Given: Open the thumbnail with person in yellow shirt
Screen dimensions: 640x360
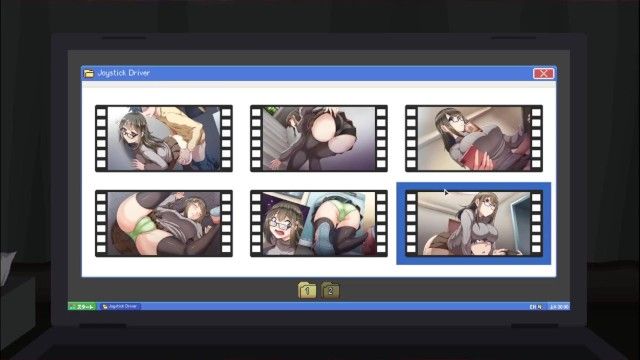Looking at the screenshot, I should (164, 138).
